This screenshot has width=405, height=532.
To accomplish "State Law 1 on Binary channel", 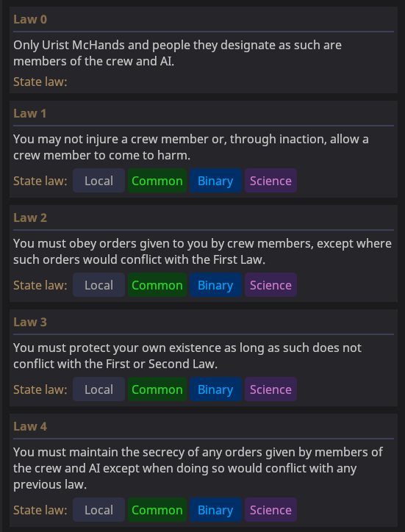I will 215,181.
